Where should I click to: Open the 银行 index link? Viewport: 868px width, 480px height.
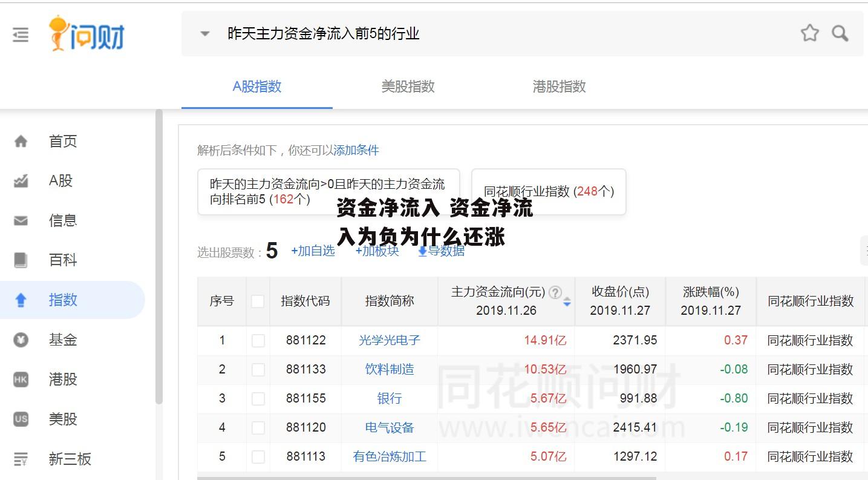[x=390, y=399]
